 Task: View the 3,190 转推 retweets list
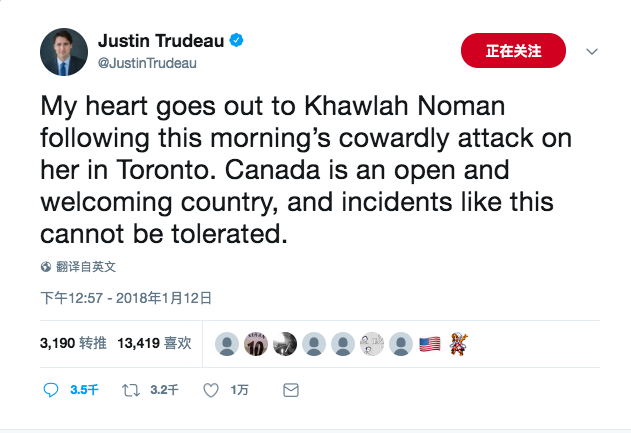(x=73, y=342)
